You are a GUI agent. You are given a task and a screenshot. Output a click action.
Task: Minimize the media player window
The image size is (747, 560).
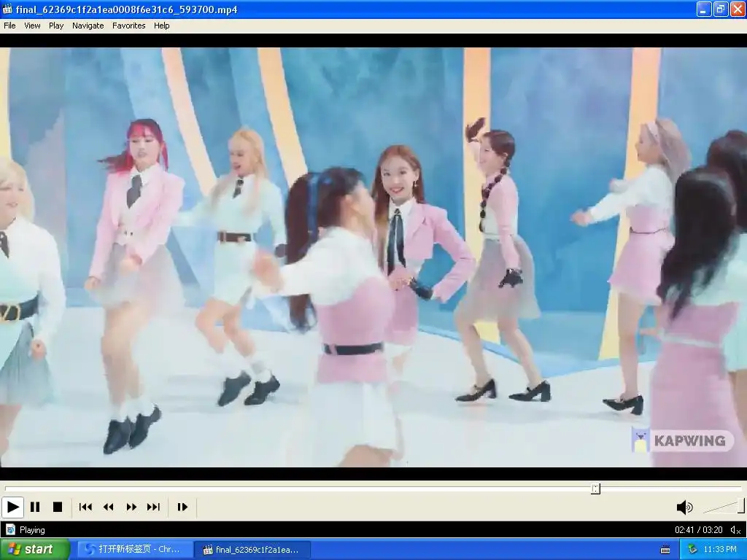tap(704, 9)
